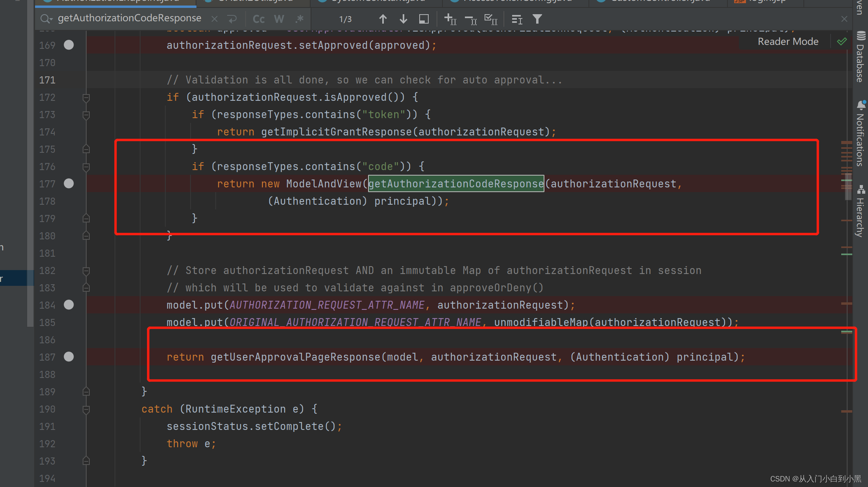
Task: Click RuntimeException in catch clause
Action: tap(236, 409)
